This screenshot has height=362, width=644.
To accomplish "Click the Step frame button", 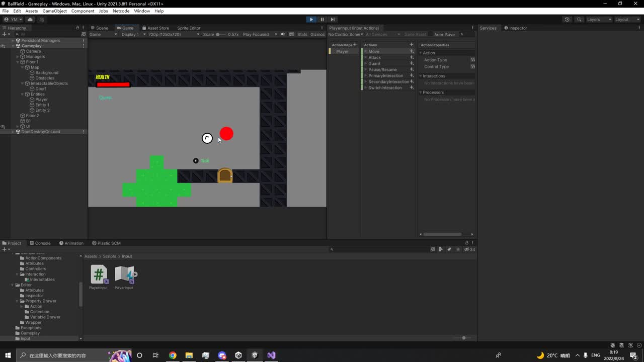I will tap(333, 19).
